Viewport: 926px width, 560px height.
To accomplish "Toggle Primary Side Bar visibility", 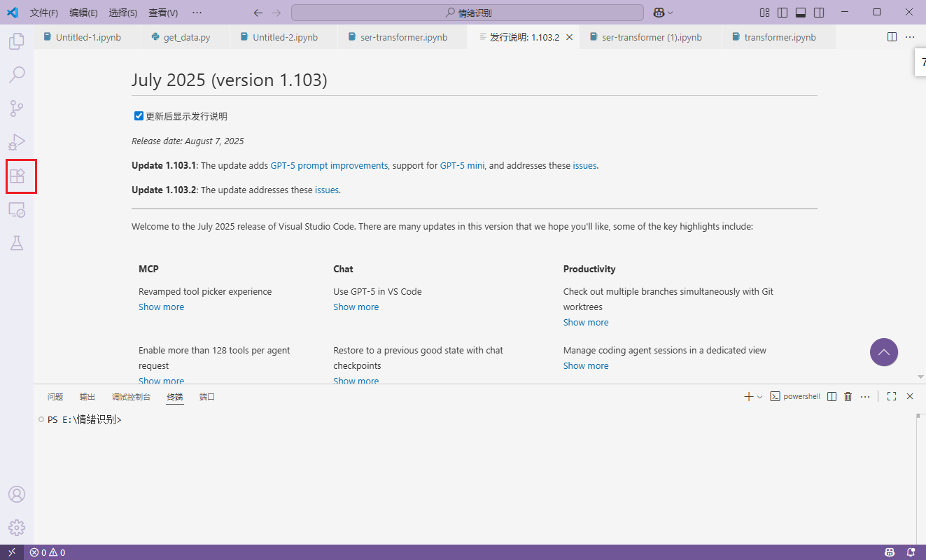I will 783,13.
